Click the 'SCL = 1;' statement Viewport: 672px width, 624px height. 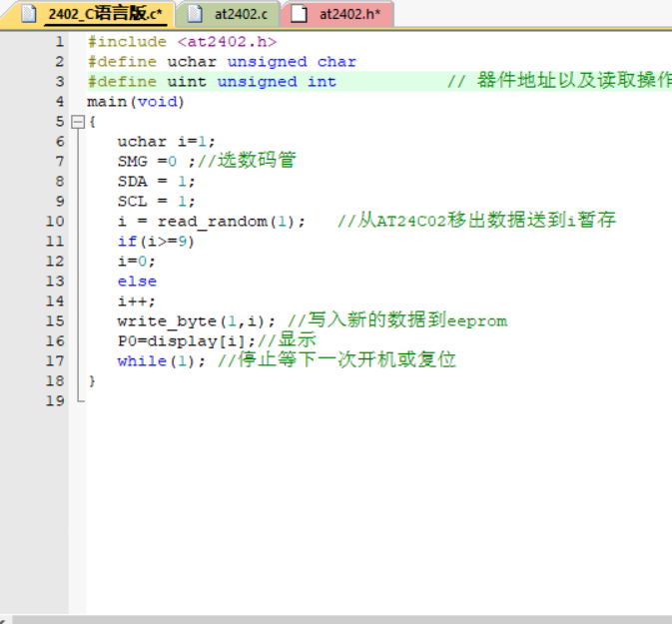click(157, 202)
